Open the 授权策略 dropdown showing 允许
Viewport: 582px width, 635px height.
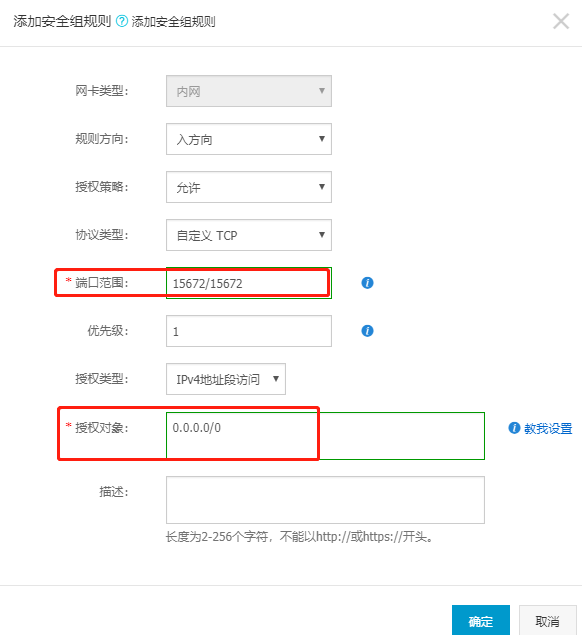pos(249,187)
